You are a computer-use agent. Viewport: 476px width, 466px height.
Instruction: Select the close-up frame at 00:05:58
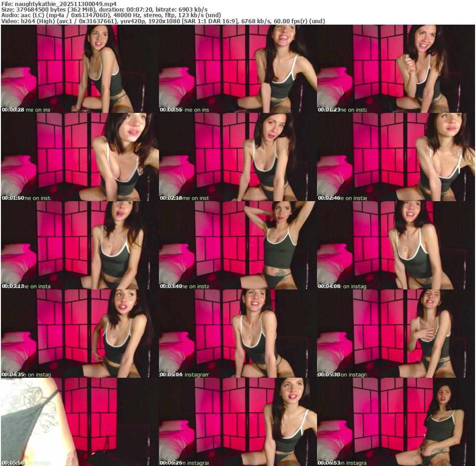click(x=79, y=422)
